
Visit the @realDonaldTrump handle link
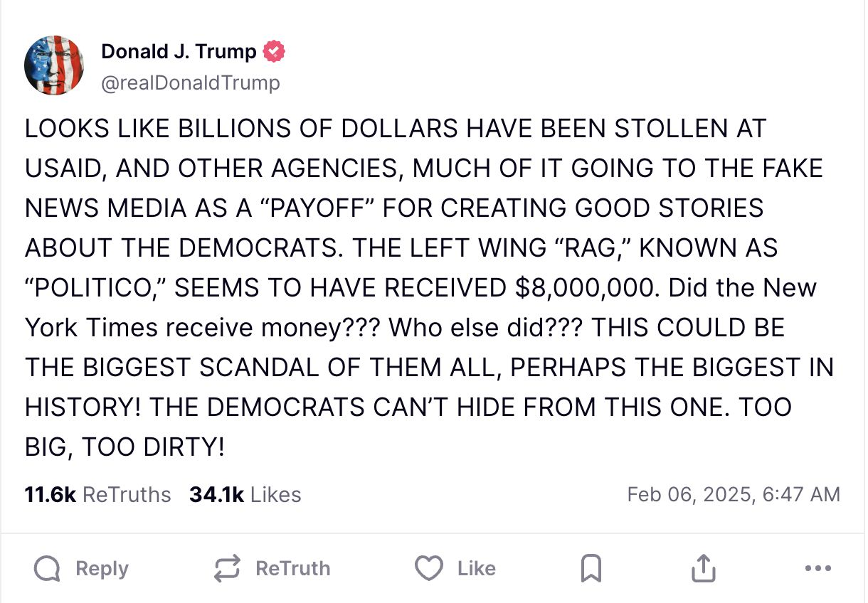click(x=191, y=83)
